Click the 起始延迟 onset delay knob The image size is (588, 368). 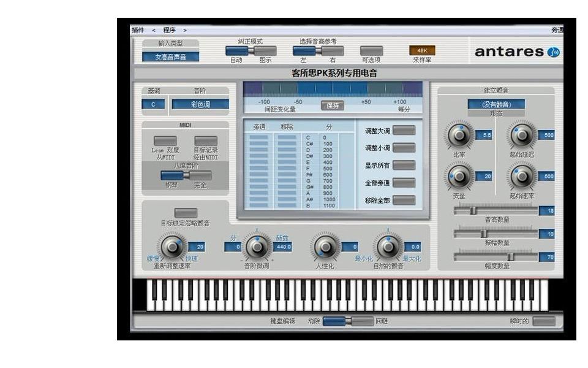pyautogui.click(x=522, y=135)
